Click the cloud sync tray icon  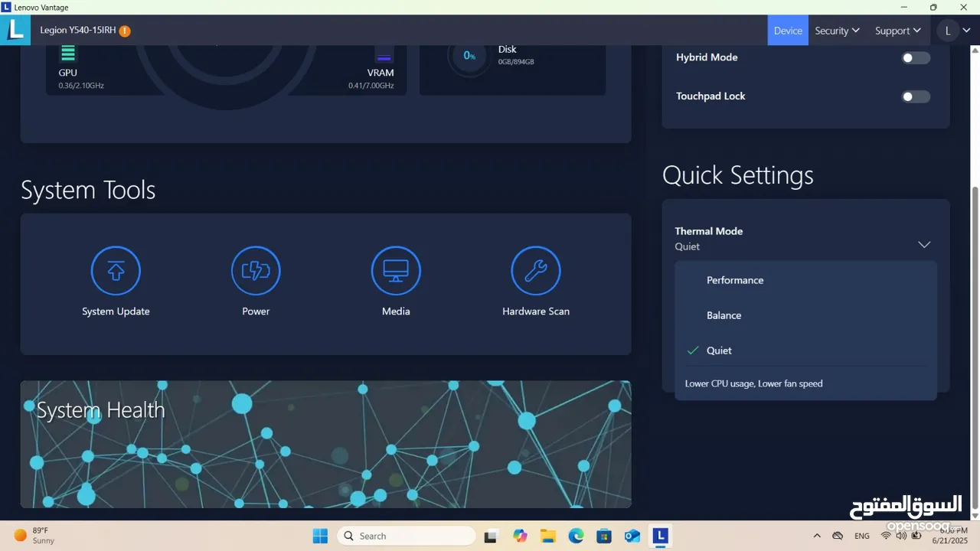click(838, 536)
